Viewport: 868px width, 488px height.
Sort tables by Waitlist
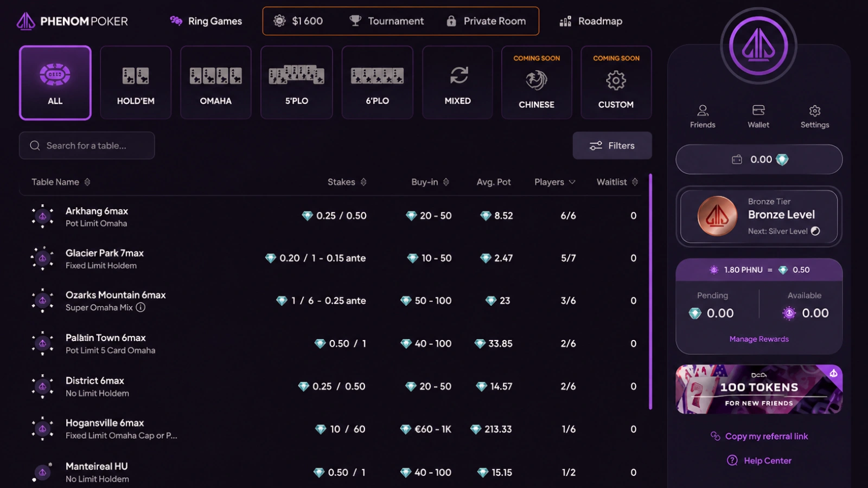pyautogui.click(x=617, y=182)
